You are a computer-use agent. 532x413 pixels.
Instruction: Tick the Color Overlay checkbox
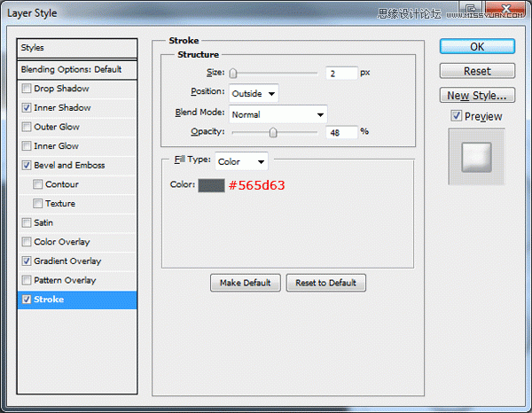coord(26,242)
